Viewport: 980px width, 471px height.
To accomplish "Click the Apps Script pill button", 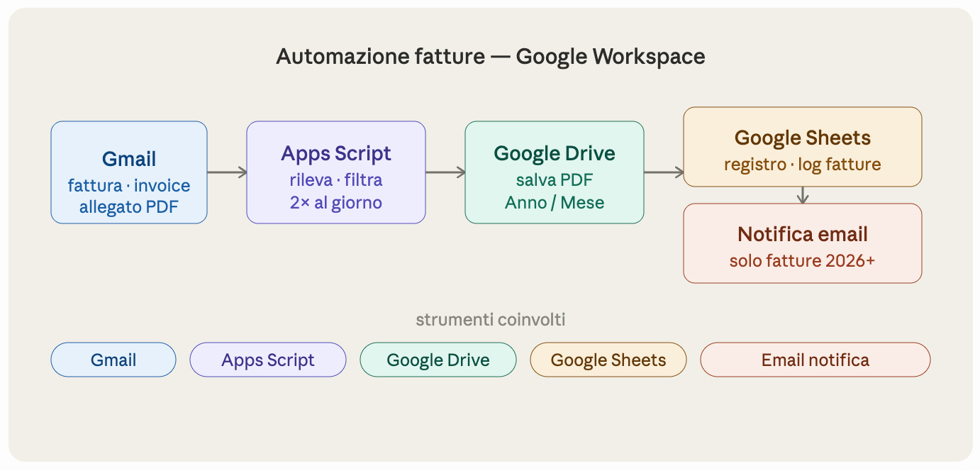I will pyautogui.click(x=268, y=360).
